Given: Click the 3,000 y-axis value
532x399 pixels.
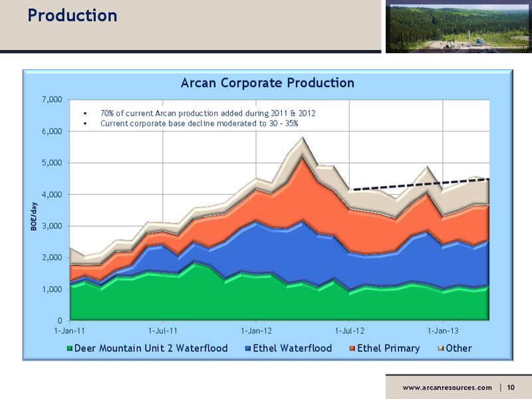Looking at the screenshot, I should [x=53, y=226].
